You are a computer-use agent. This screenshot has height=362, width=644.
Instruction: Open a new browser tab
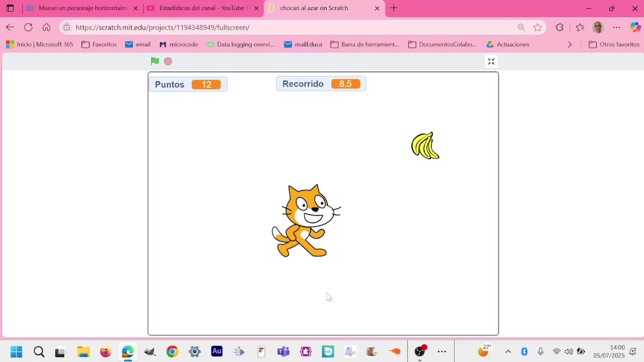tap(394, 8)
